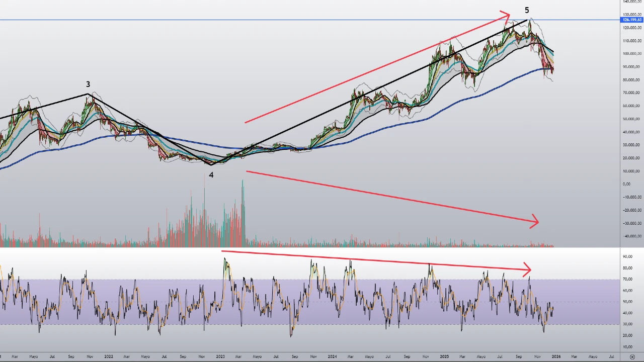The width and height of the screenshot is (644, 362).
Task: Click the 0,00 level on the price scale
Action: click(626, 184)
